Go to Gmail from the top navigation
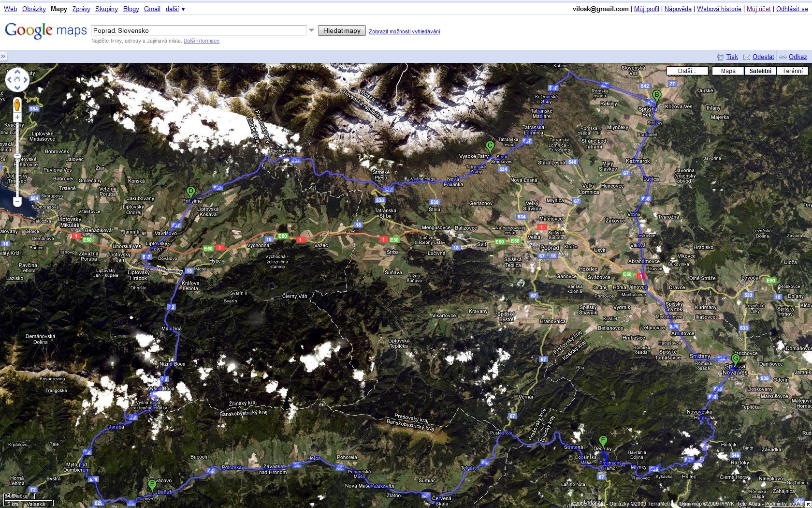 [152, 9]
